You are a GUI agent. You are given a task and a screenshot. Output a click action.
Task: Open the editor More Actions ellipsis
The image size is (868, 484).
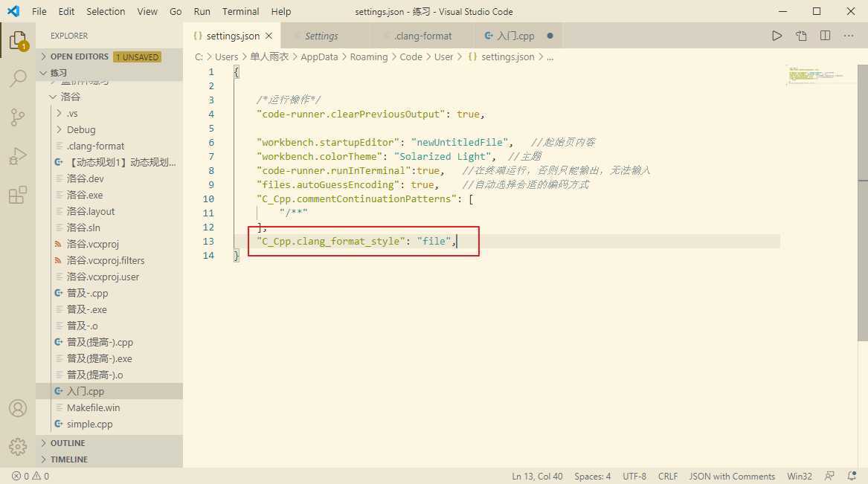click(x=849, y=36)
